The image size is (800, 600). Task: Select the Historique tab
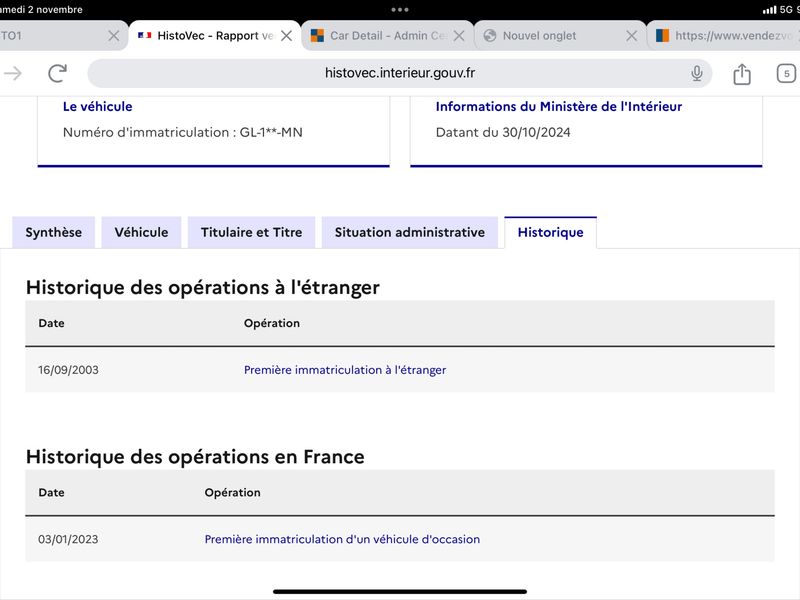551,233
